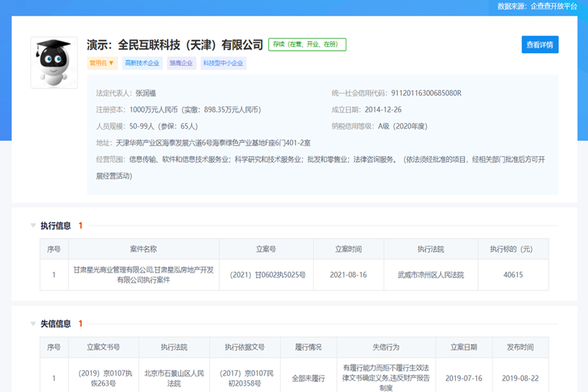Image resolution: width=588 pixels, height=392 pixels.
Task: Click the 查看详情 button
Action: pyautogui.click(x=539, y=45)
